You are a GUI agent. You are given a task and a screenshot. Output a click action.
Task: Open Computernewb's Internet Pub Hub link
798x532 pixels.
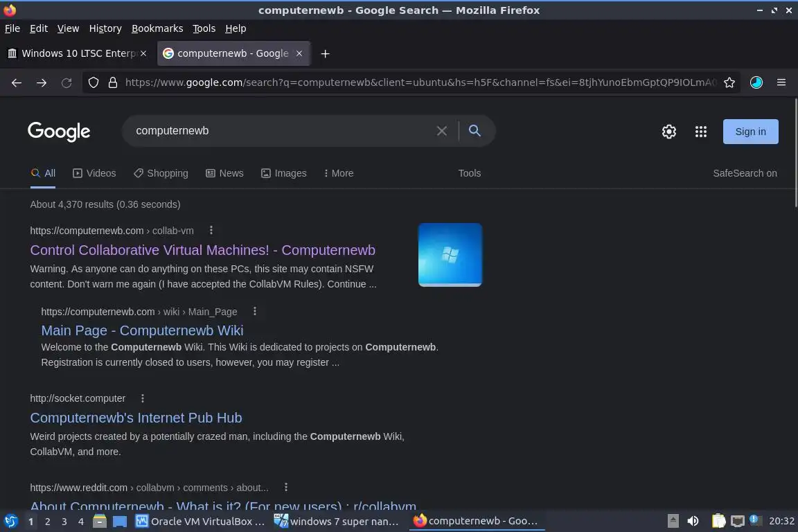136,418
